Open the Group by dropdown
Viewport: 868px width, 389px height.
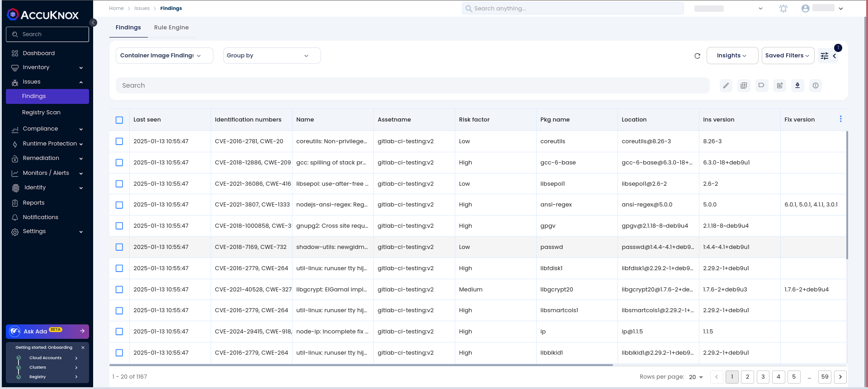(272, 56)
